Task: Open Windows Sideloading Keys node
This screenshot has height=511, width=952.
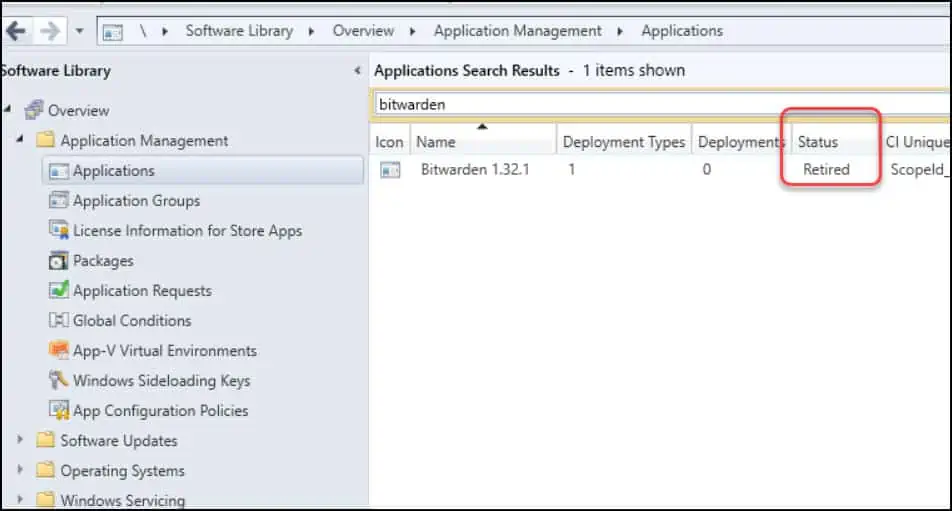Action: click(162, 381)
